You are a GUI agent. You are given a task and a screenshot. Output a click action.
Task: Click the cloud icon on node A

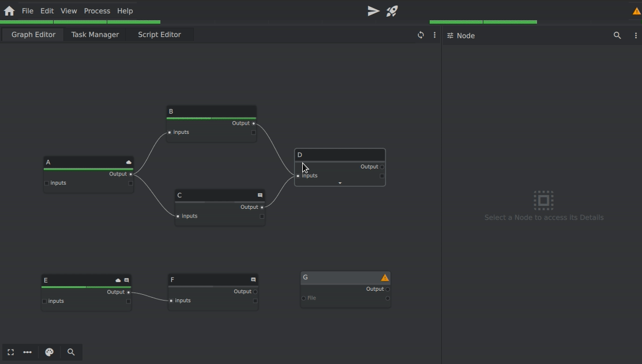[129, 163]
